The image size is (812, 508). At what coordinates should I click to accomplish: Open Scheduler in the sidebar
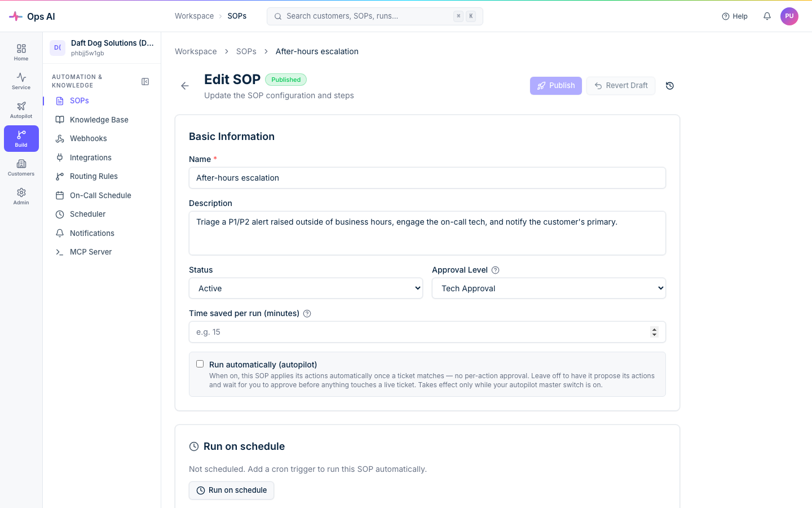pyautogui.click(x=102, y=214)
